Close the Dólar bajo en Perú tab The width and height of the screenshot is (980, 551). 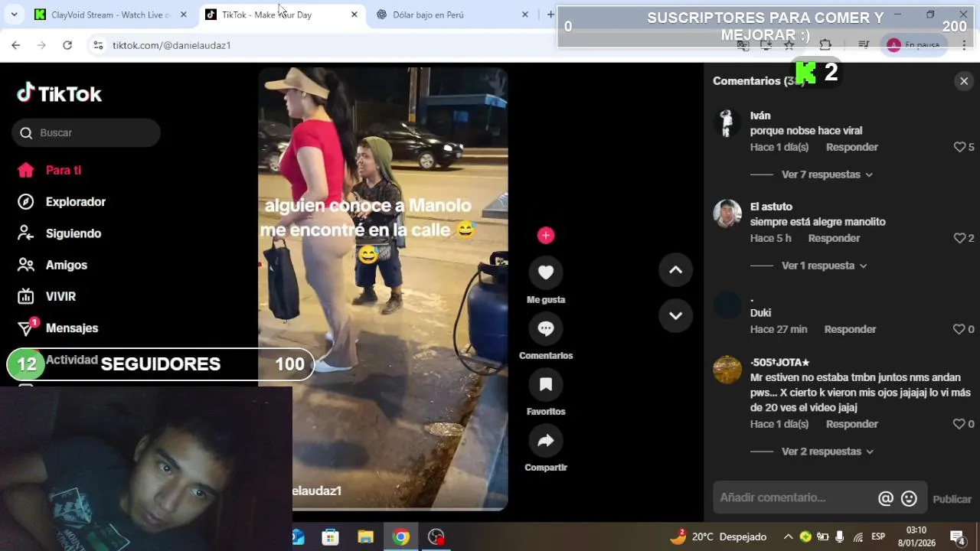click(x=524, y=15)
